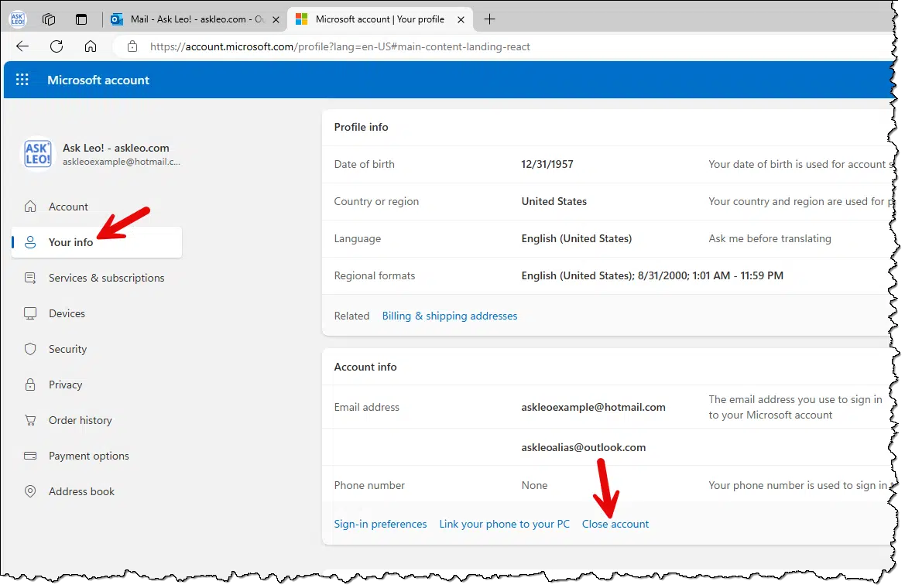The height and width of the screenshot is (588, 905).
Task: Go to Devices in the sidebar
Action: tap(97, 313)
